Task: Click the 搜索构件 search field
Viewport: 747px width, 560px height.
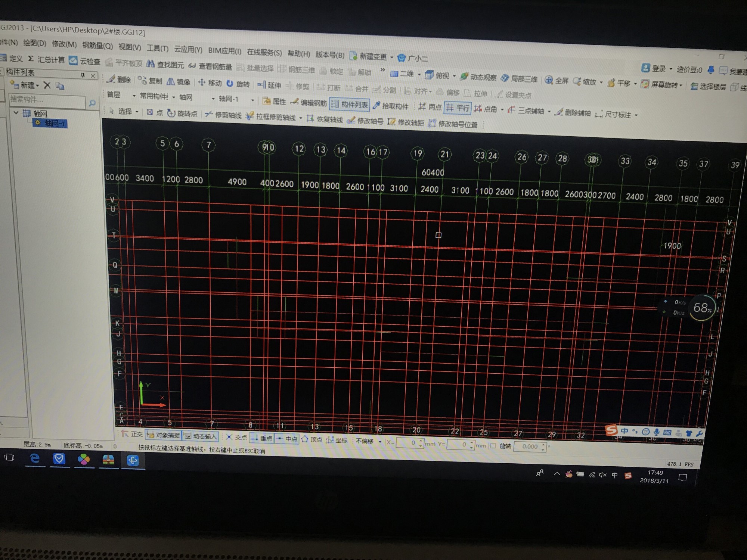Action: coord(47,100)
